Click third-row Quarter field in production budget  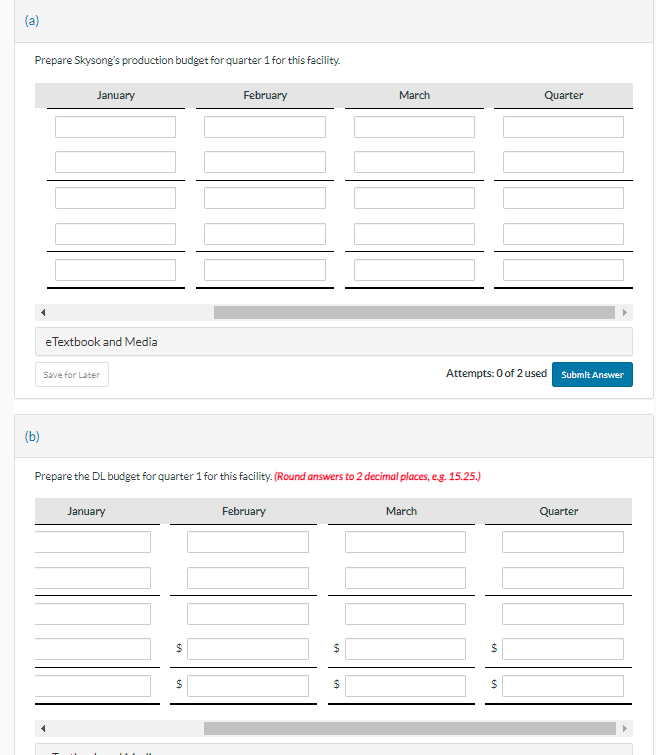pos(563,198)
